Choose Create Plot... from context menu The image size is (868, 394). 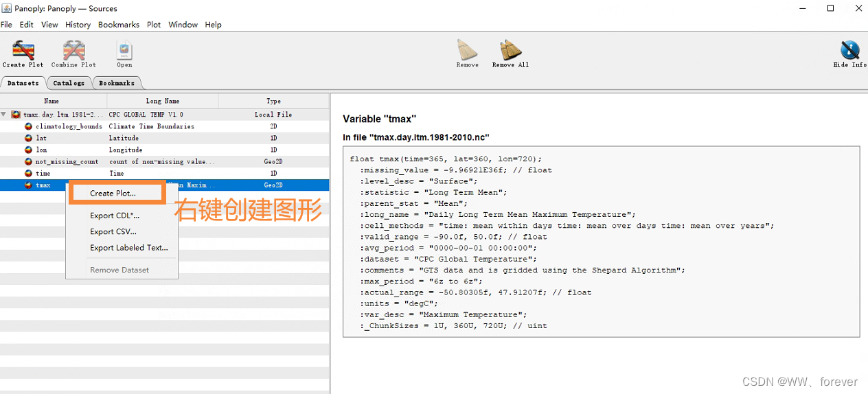click(113, 194)
